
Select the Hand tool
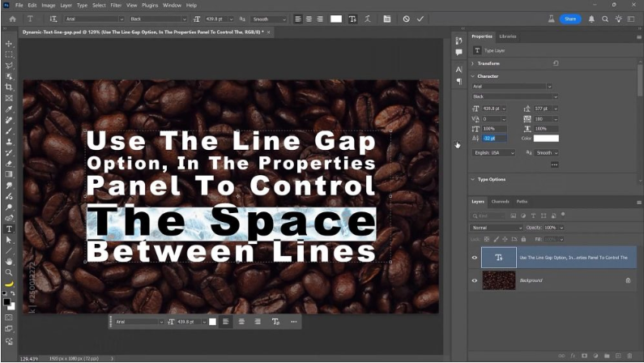click(x=9, y=261)
